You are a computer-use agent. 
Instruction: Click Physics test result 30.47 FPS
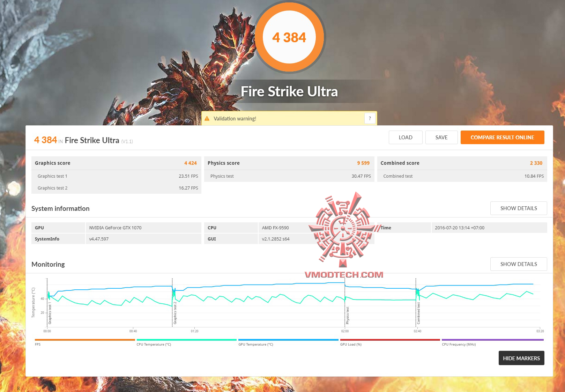pos(361,176)
